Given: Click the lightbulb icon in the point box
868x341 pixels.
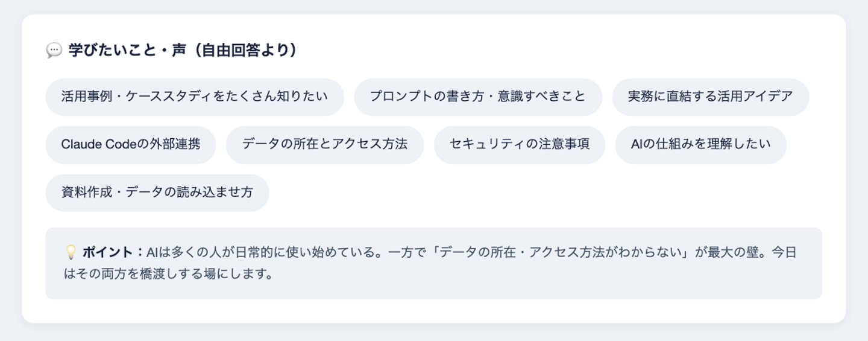Looking at the screenshot, I should click(x=71, y=252).
